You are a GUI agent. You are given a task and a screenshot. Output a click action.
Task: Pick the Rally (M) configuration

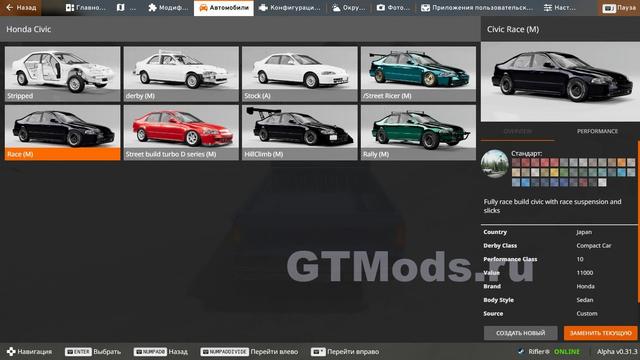[x=418, y=132]
